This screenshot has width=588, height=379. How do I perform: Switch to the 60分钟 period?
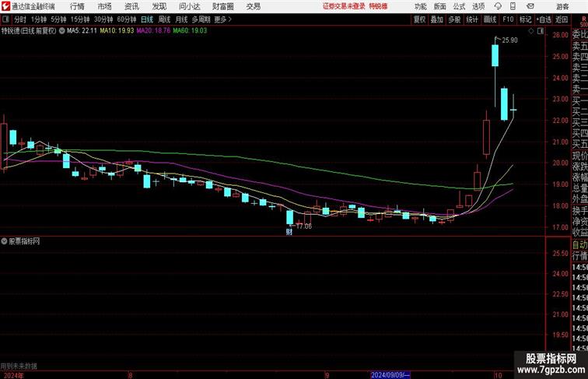(x=127, y=19)
